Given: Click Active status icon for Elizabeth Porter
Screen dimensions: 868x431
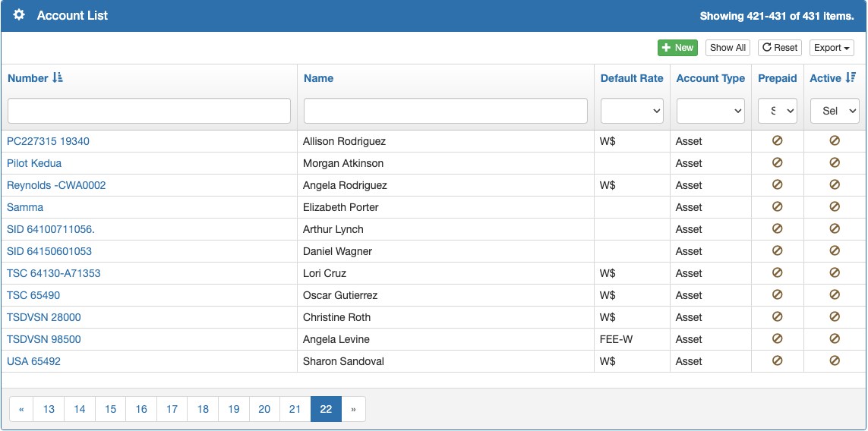Looking at the screenshot, I should [835, 206].
